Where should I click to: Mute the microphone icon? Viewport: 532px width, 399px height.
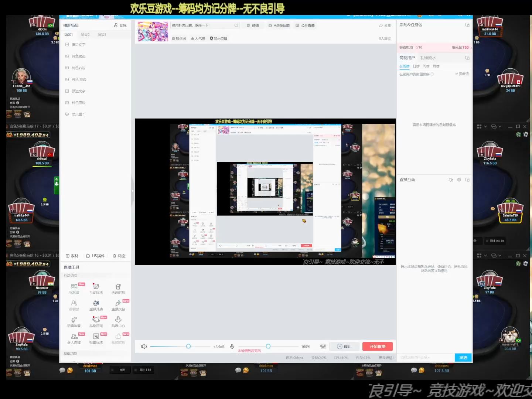click(x=232, y=346)
